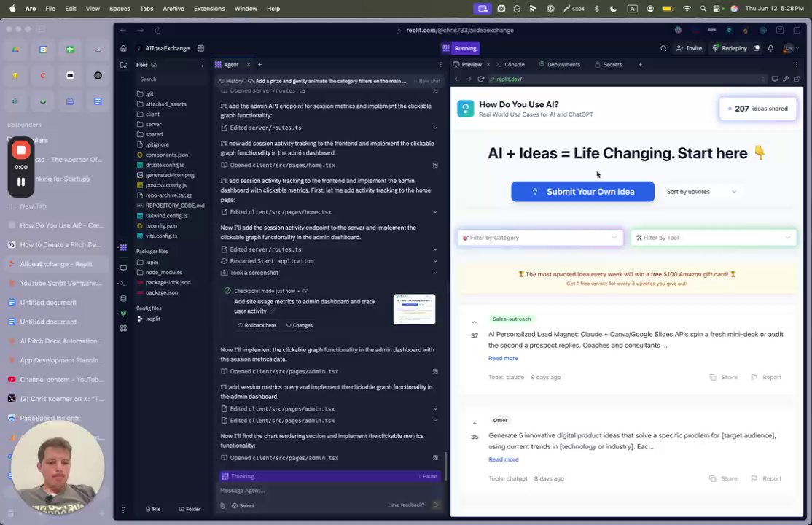Click the help question mark icon
This screenshot has width=812, height=525.
[123, 510]
